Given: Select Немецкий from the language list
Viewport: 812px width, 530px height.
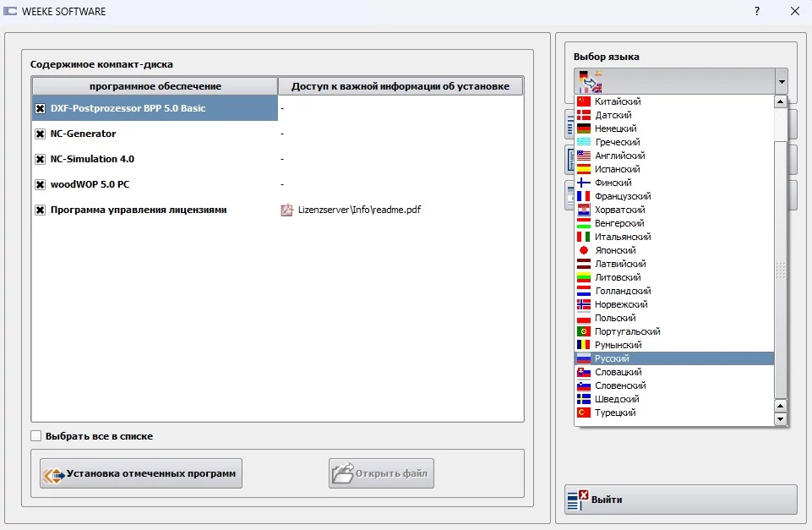Looking at the screenshot, I should pyautogui.click(x=674, y=128).
